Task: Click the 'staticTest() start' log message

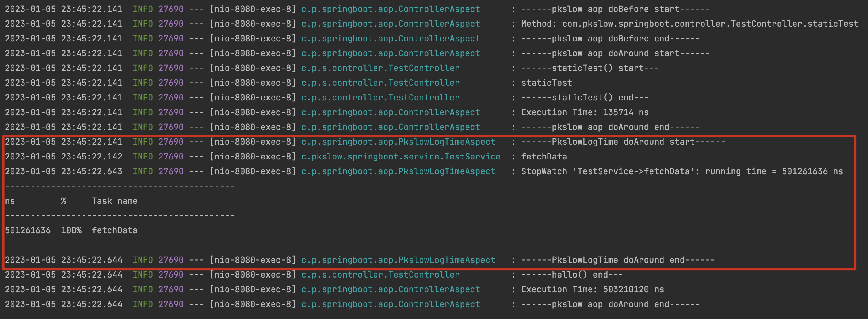Action: (x=590, y=68)
